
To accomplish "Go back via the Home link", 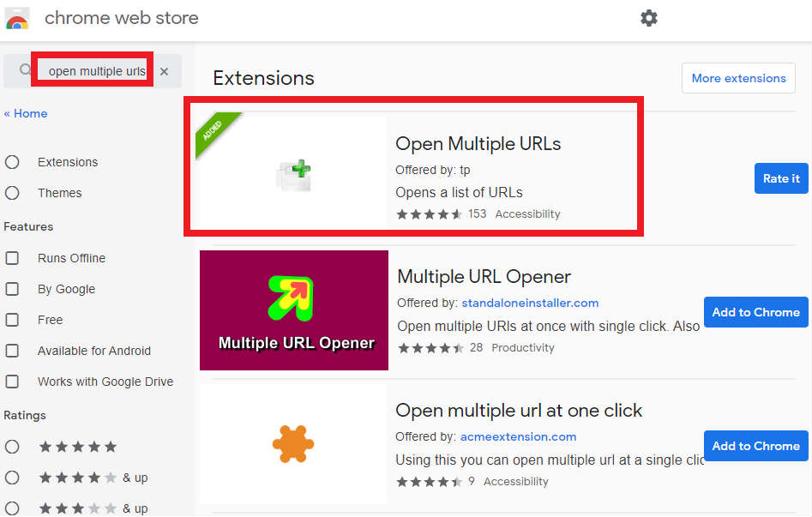I will (x=26, y=113).
